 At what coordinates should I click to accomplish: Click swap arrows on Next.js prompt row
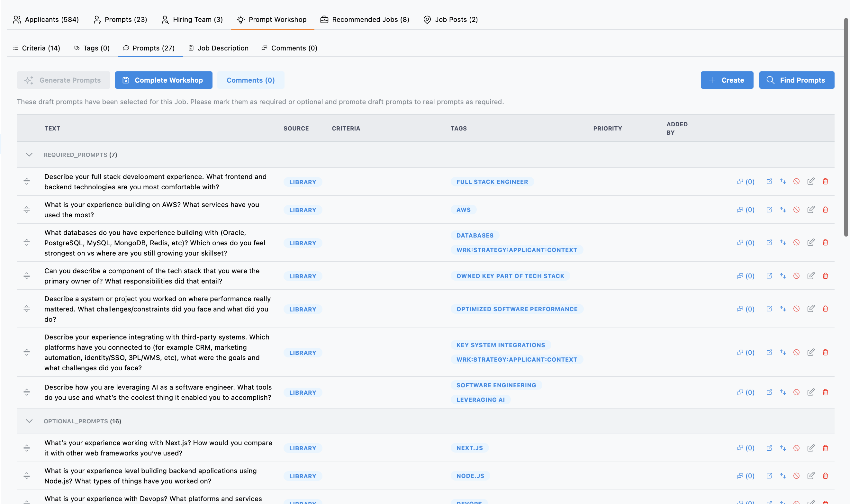tap(783, 448)
